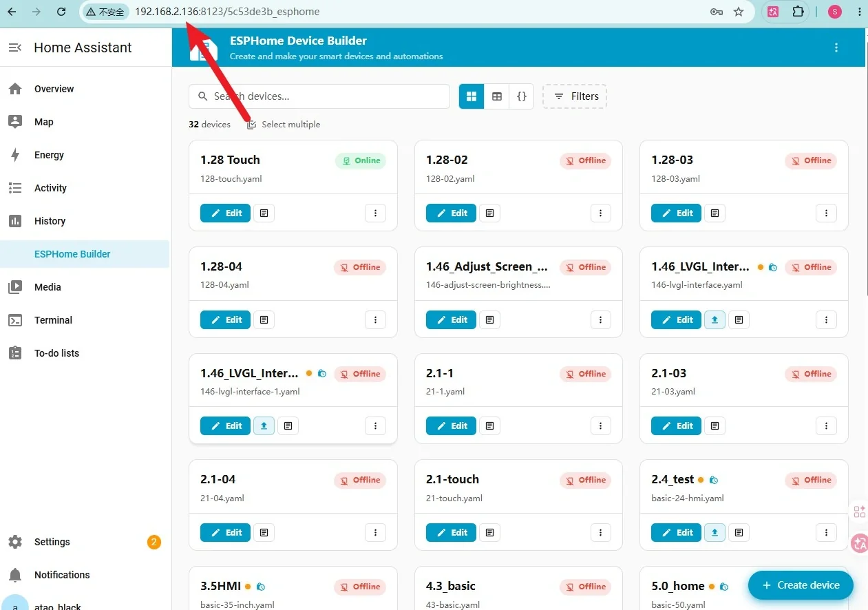Viewport: 868px width, 610px height.
Task: Show logs for 2.1-1
Action: [x=489, y=426]
